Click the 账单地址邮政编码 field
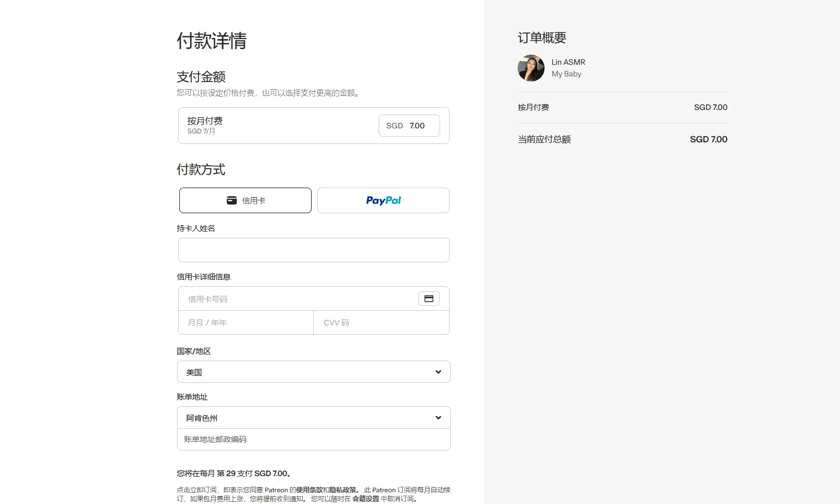This screenshot has height=504, width=840. coord(313,439)
